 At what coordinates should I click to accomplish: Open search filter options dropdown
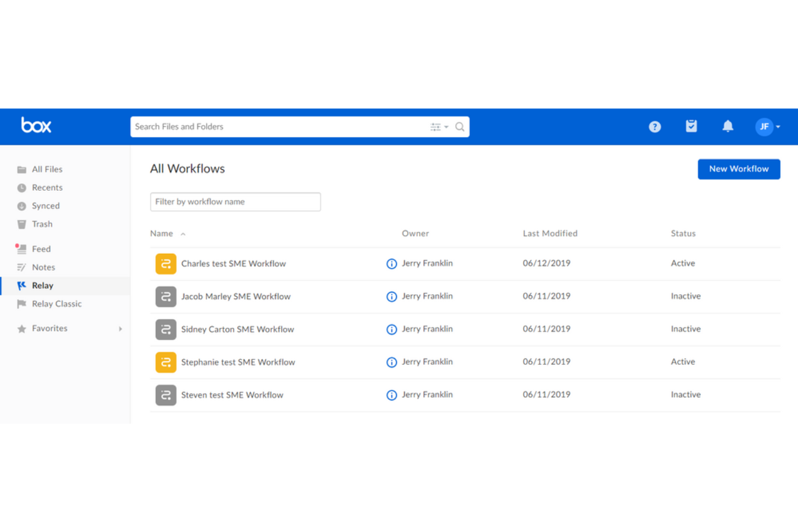pyautogui.click(x=439, y=127)
